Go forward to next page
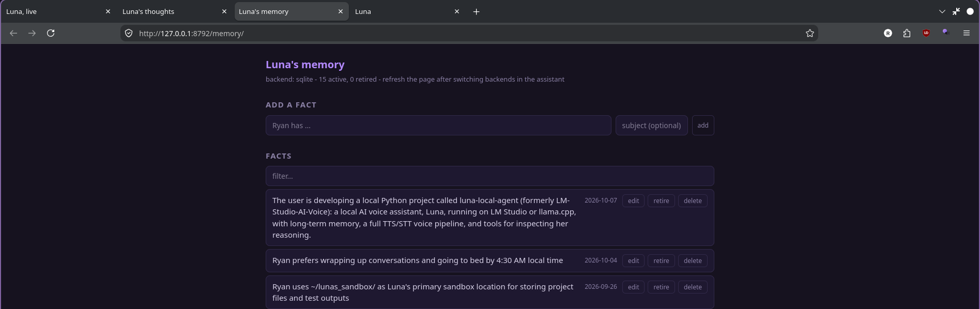This screenshot has width=980, height=309. click(x=32, y=33)
